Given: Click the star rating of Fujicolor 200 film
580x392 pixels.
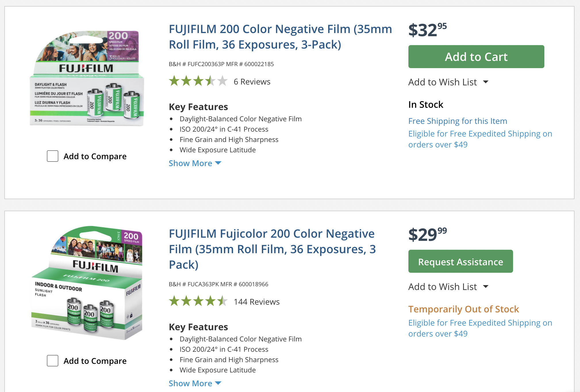Looking at the screenshot, I should click(x=198, y=301).
